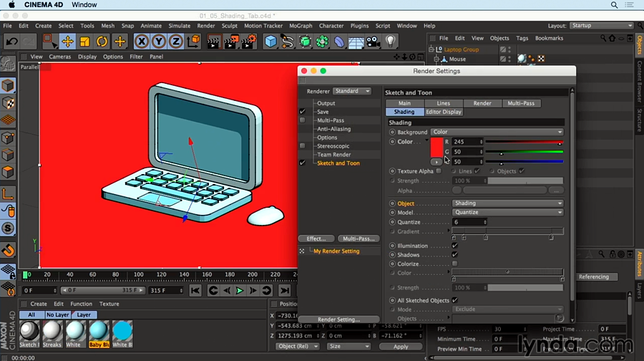This screenshot has width=644, height=361.
Task: Click the Render Setting... button
Action: point(339,319)
